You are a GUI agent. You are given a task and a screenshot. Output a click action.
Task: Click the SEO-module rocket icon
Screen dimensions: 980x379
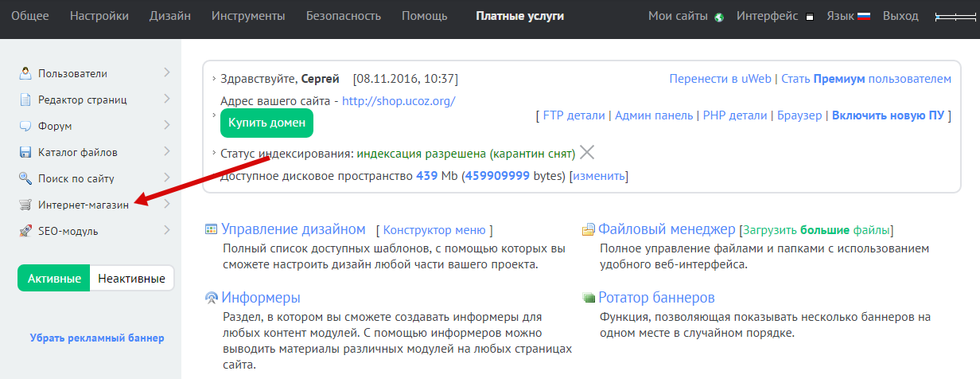pos(25,231)
